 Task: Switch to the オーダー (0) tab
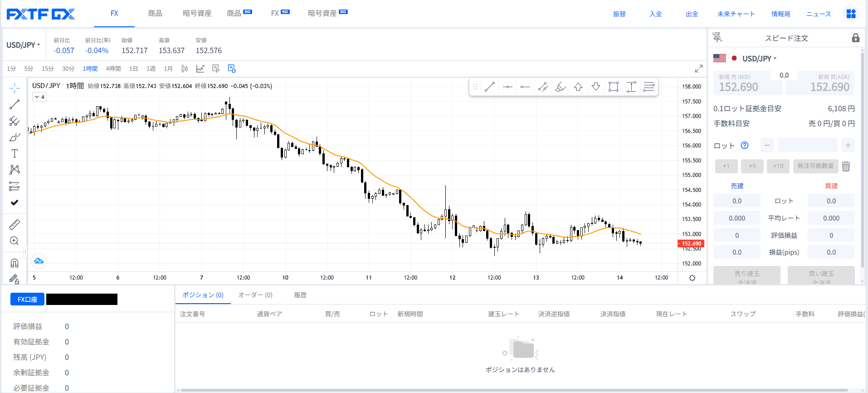(255, 295)
